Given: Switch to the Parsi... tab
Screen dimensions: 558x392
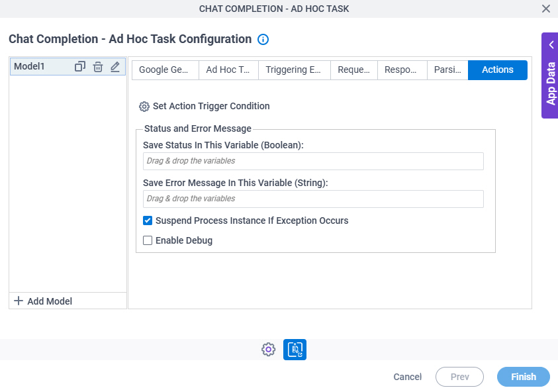Looking at the screenshot, I should click(447, 70).
